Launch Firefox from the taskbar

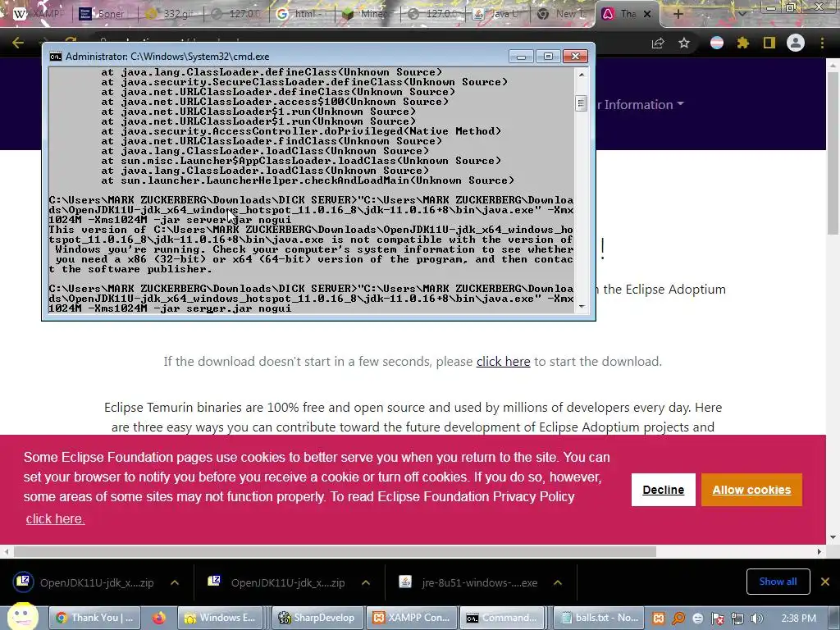[158, 618]
